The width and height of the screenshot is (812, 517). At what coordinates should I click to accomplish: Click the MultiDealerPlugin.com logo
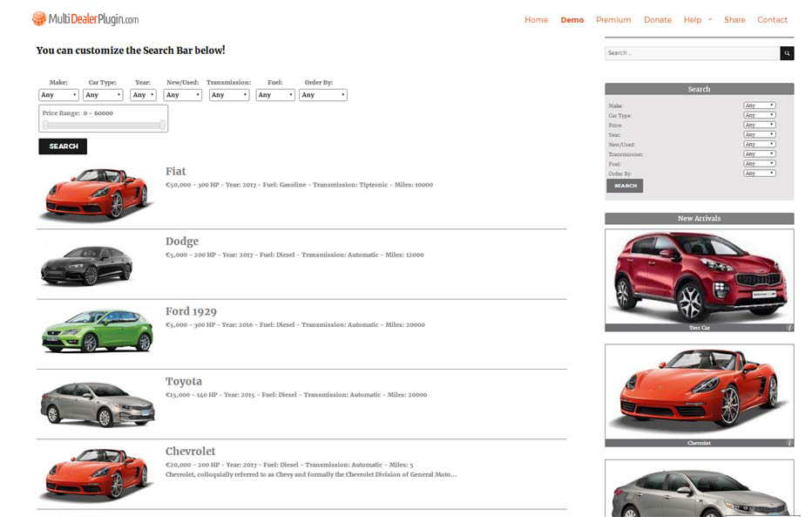click(x=85, y=18)
